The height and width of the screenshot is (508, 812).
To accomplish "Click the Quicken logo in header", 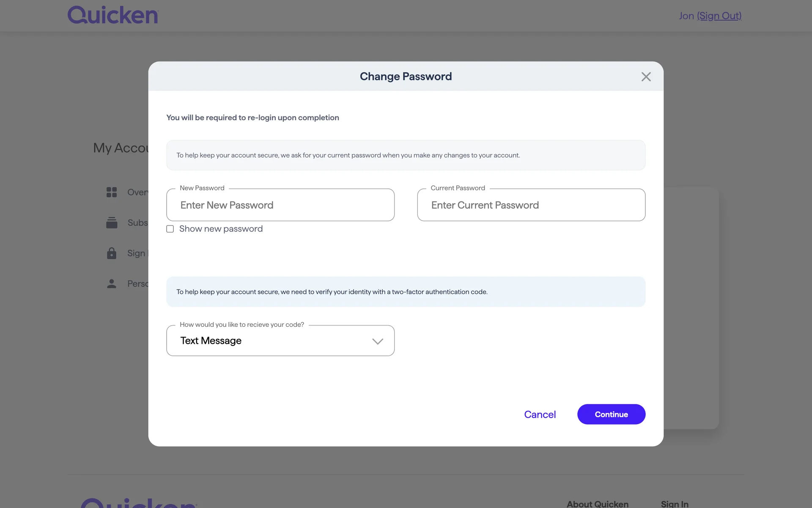I will [113, 15].
